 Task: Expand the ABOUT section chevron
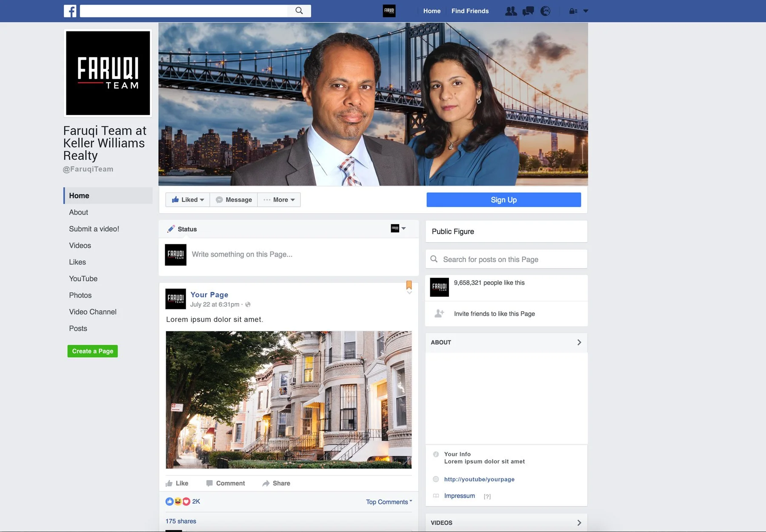[579, 342]
